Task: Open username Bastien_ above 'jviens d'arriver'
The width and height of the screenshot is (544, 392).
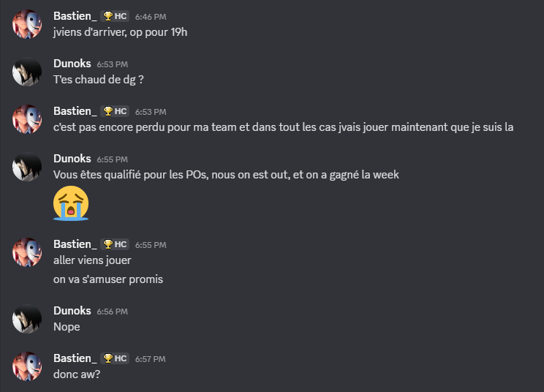Action: pyautogui.click(x=75, y=16)
